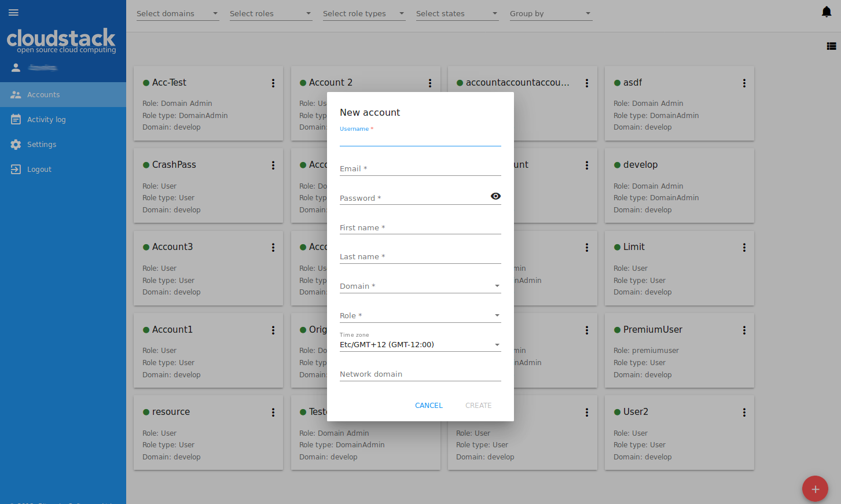
Task: Switch to list view icon
Action: 831,46
